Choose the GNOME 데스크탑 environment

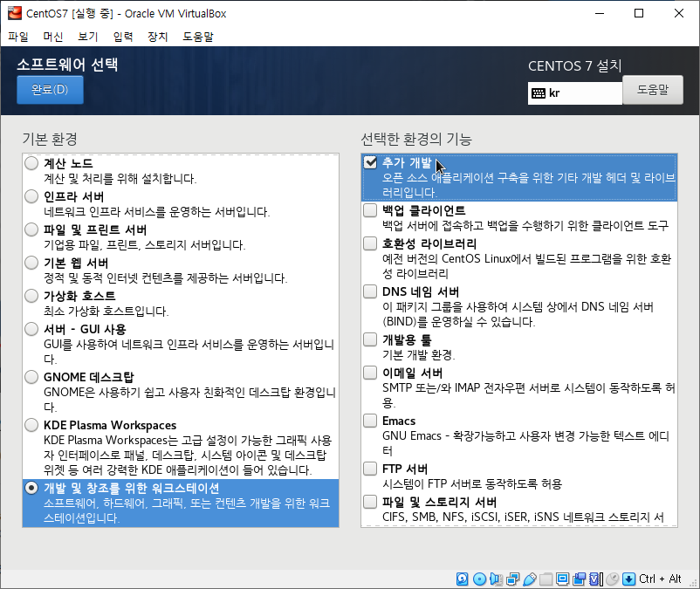pos(31,377)
